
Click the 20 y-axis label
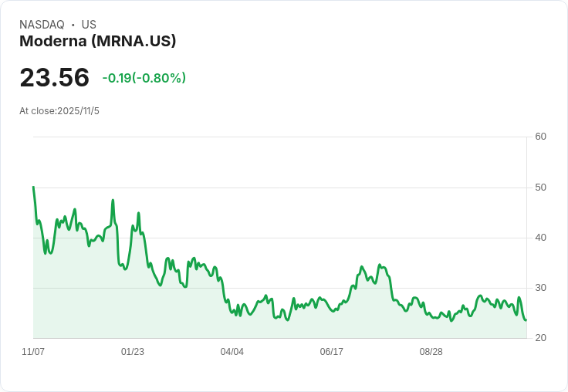point(540,338)
